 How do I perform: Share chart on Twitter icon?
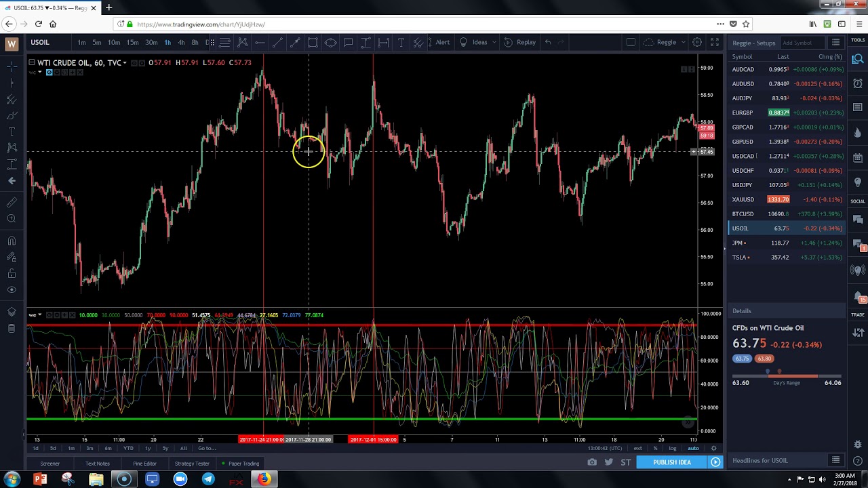[x=608, y=462]
